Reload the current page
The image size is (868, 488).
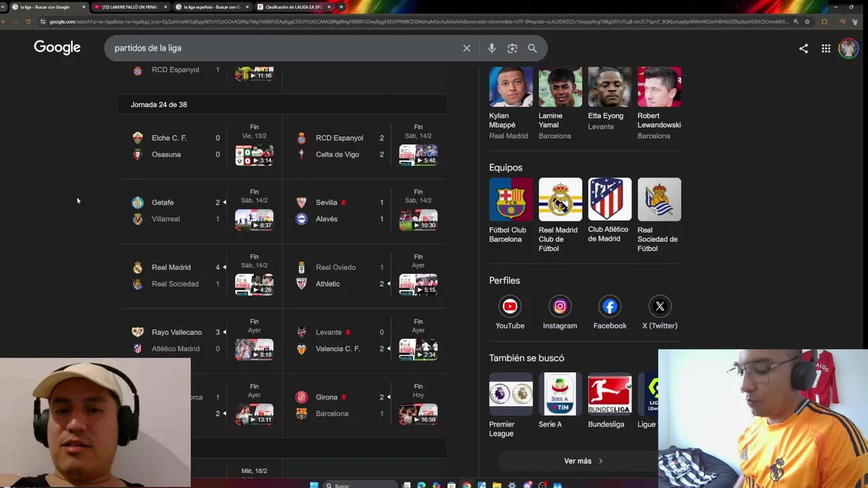point(28,22)
